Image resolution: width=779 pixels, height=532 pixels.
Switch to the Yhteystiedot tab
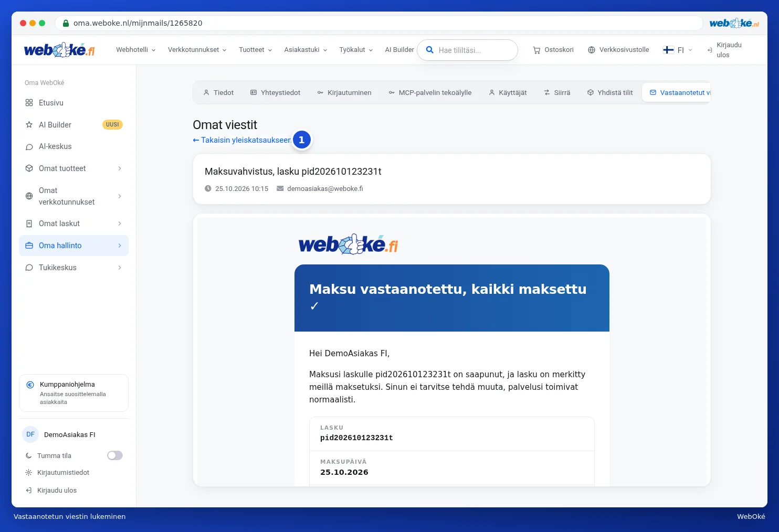point(276,93)
